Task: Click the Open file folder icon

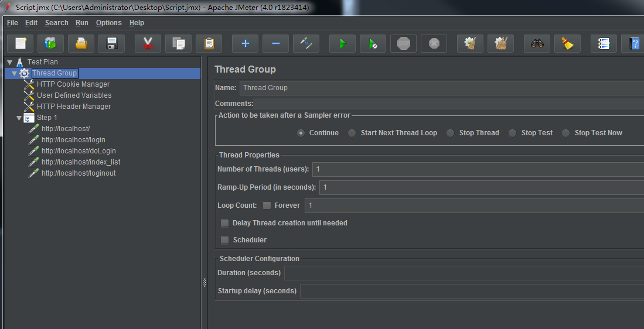Action: pos(81,43)
